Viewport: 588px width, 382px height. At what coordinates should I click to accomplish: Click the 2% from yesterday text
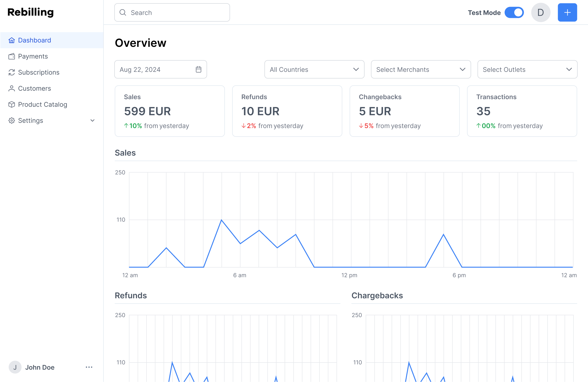272,126
